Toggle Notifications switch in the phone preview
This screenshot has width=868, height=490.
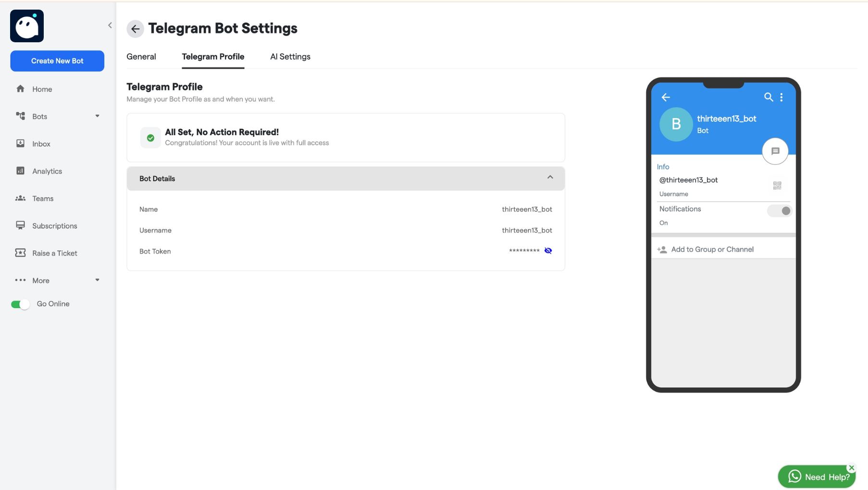click(x=779, y=210)
